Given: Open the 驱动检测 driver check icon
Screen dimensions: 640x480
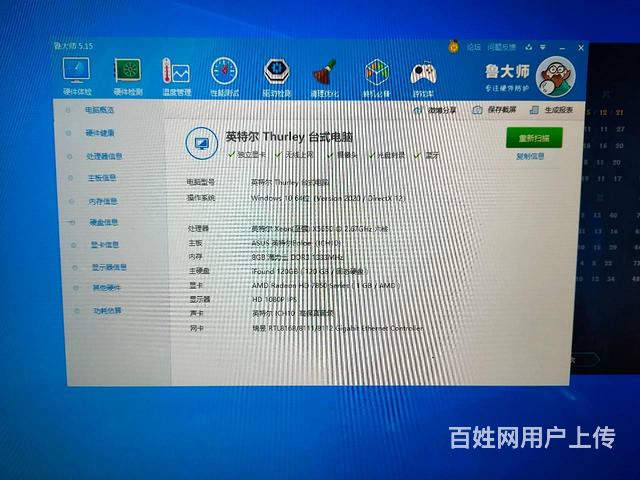Looking at the screenshot, I should pos(276,71).
